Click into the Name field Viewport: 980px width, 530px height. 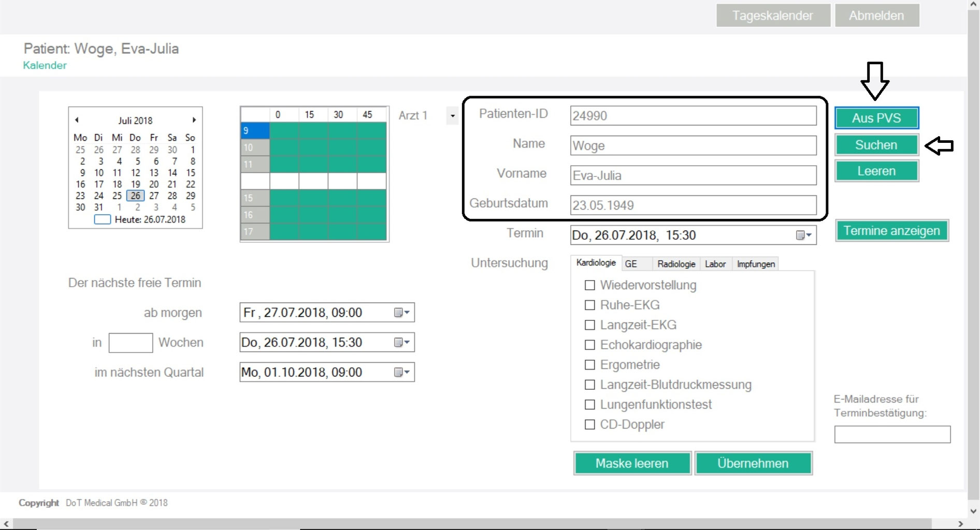coord(693,145)
